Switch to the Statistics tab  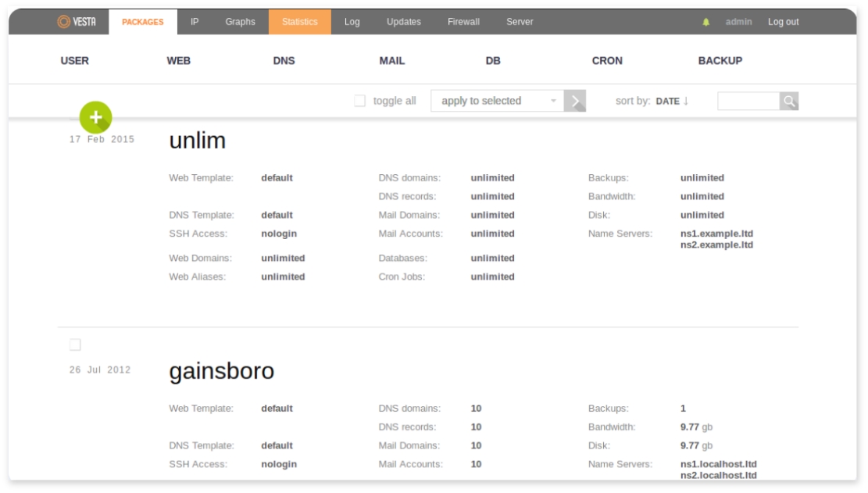[x=299, y=22]
